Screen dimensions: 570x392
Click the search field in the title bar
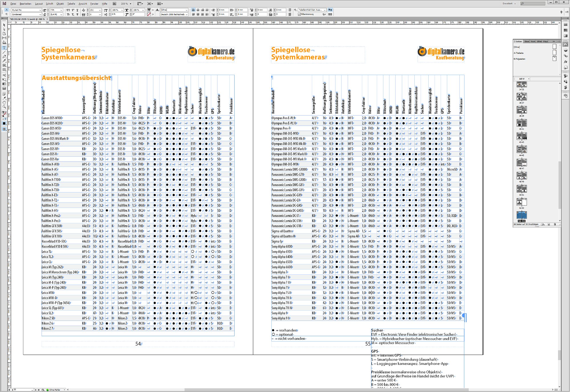533,4
